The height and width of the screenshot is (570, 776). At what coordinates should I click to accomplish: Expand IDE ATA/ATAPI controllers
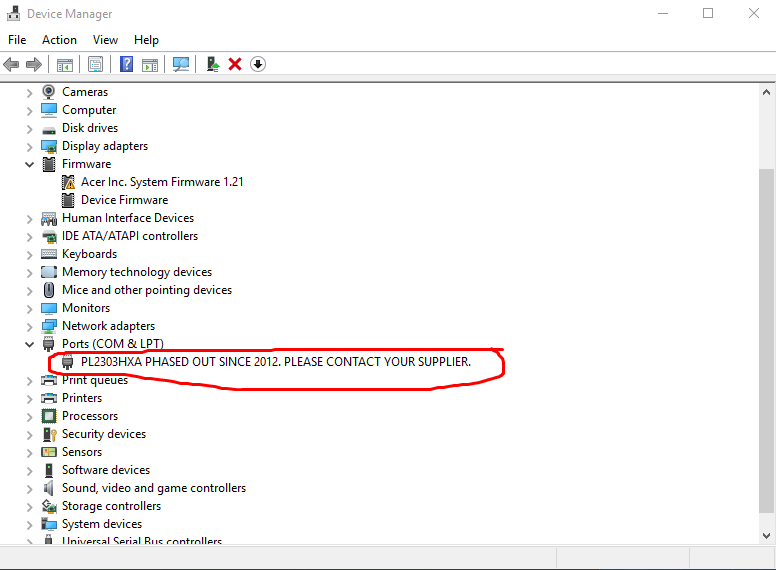(29, 237)
